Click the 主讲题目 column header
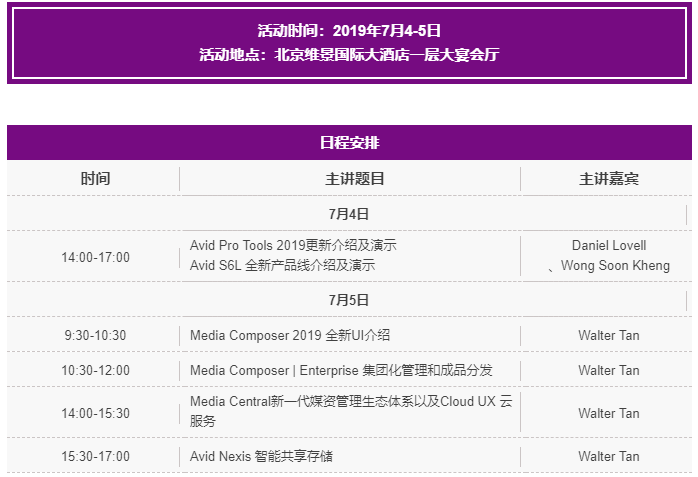 point(355,179)
